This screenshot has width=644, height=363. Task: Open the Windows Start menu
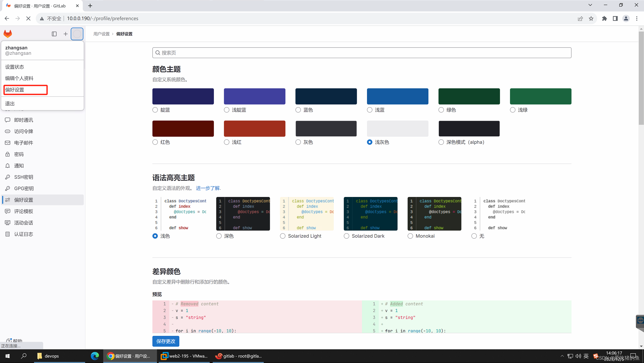coord(7,356)
